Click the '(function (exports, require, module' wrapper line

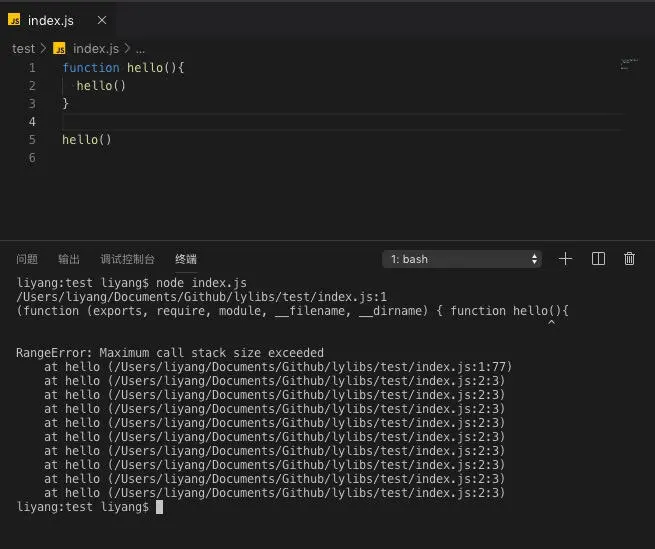tap(292, 311)
